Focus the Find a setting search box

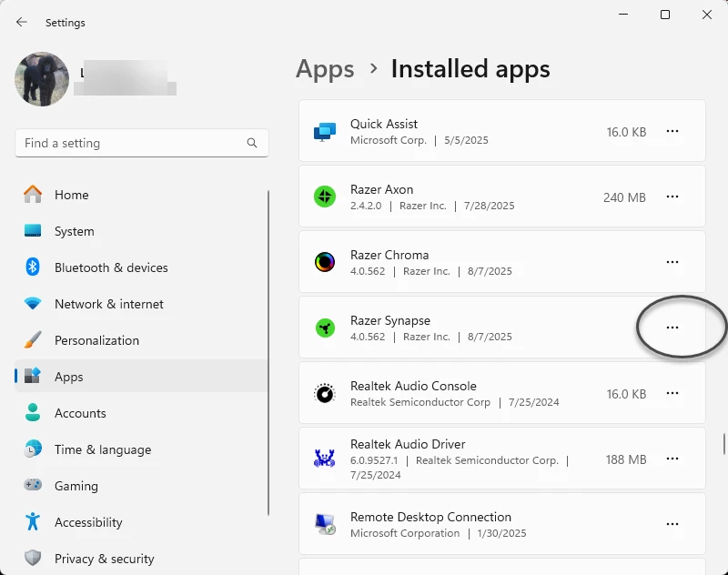[142, 143]
